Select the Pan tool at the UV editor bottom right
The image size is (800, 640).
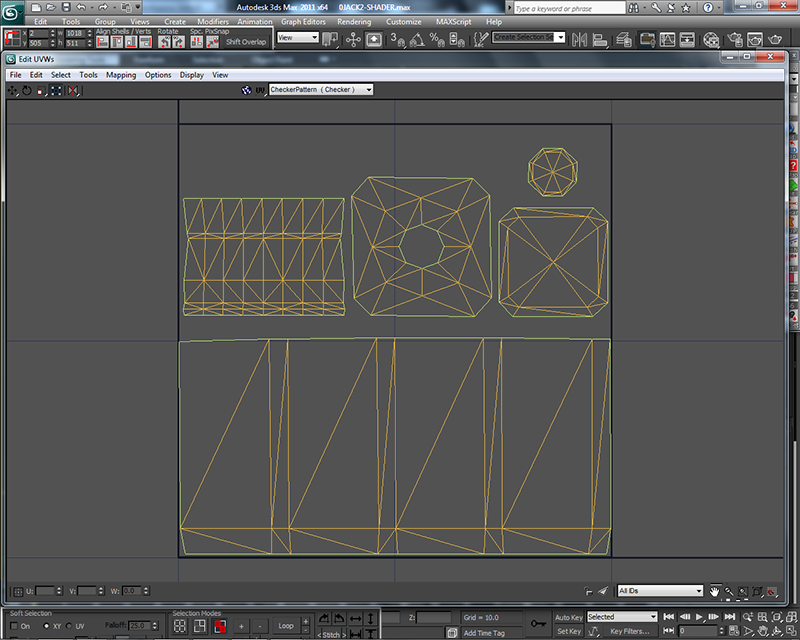coord(715,590)
